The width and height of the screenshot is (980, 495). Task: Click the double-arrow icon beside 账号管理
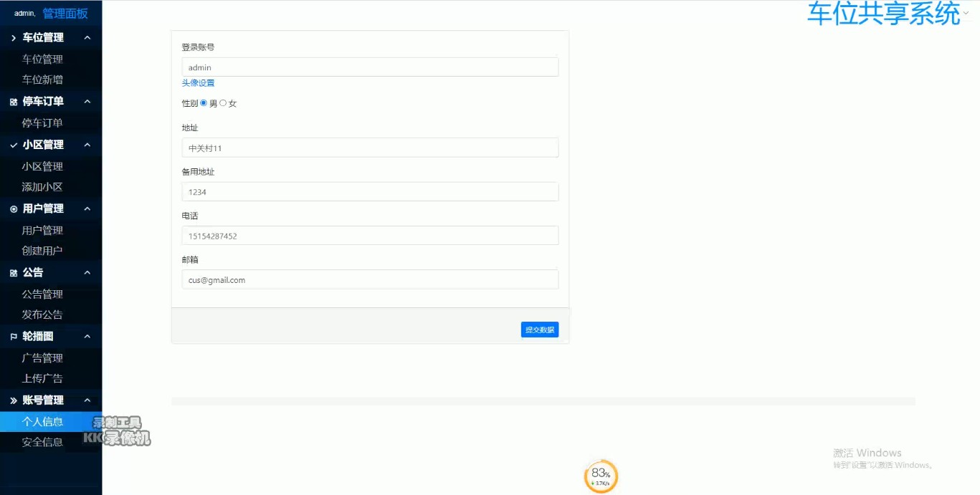pyautogui.click(x=14, y=400)
